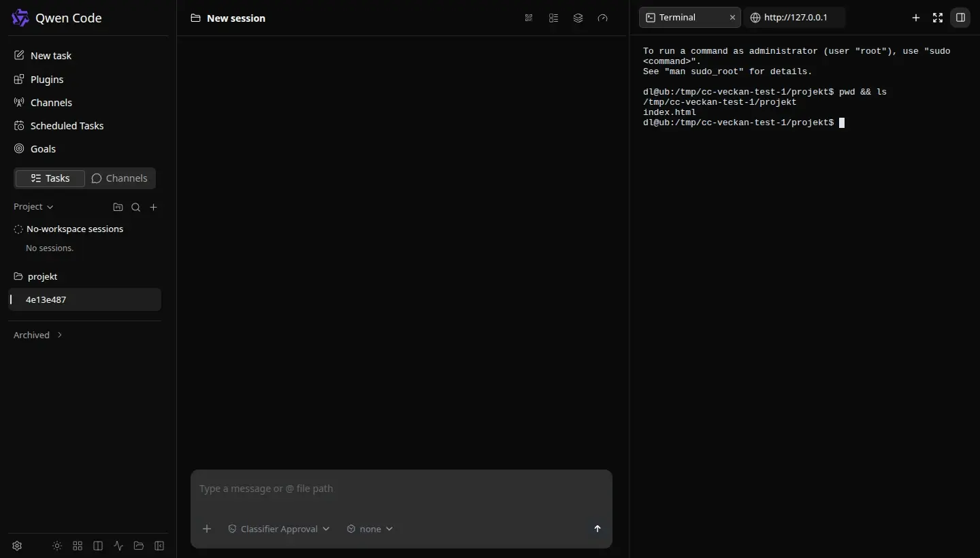The width and height of the screenshot is (980, 558).
Task: Click the terminal icon on Terminal tab
Action: tap(650, 18)
